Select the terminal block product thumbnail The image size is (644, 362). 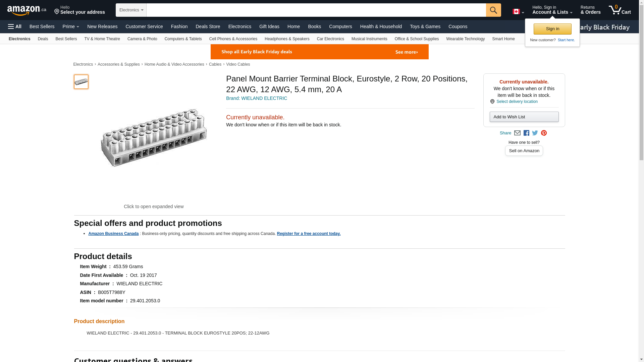click(x=81, y=82)
